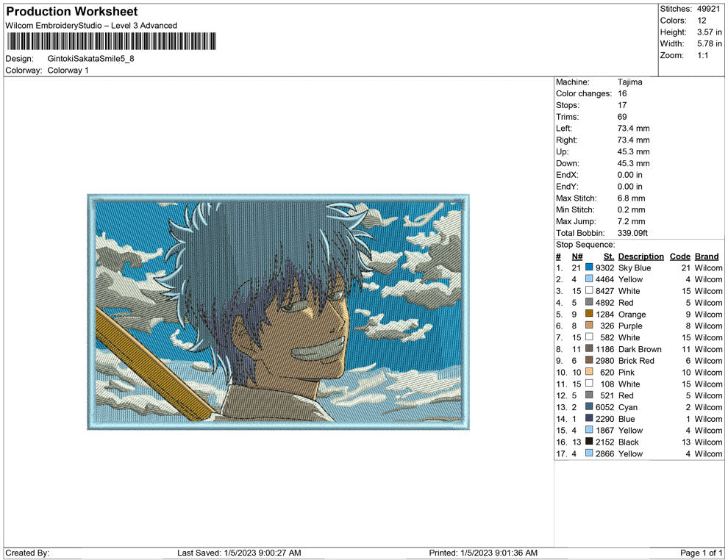Click the Dark Brown description text
728x560 pixels.
tap(640, 349)
